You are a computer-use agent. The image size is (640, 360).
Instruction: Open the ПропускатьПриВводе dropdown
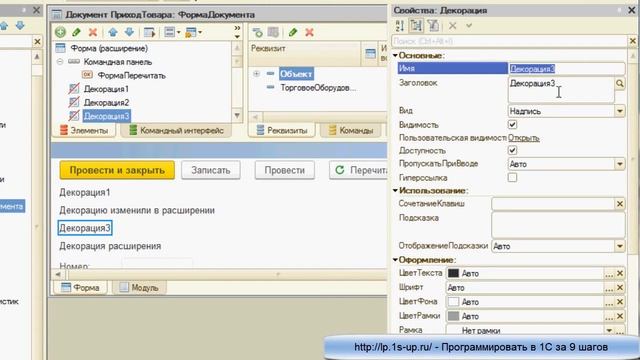point(620,164)
